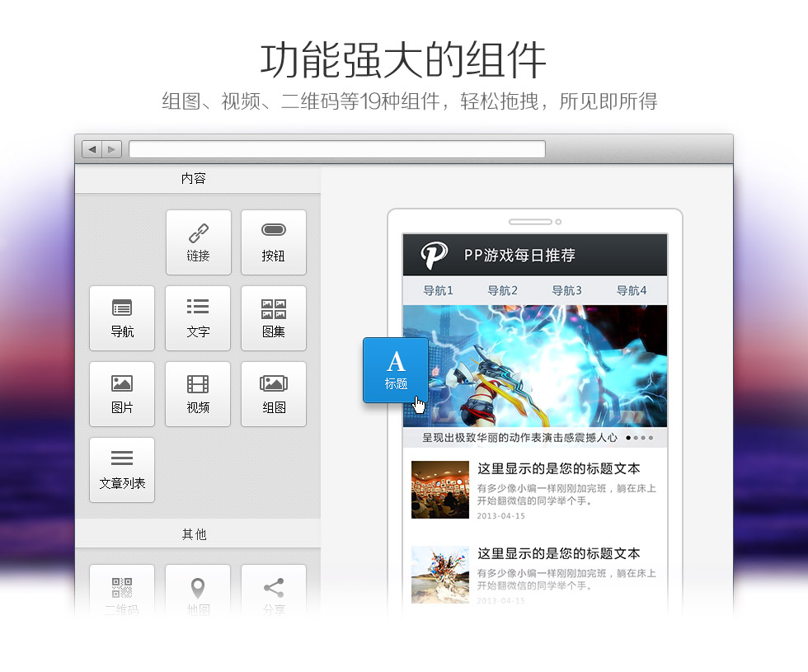Select the 图集 gallery component
This screenshot has height=672, width=808.
pos(273,318)
